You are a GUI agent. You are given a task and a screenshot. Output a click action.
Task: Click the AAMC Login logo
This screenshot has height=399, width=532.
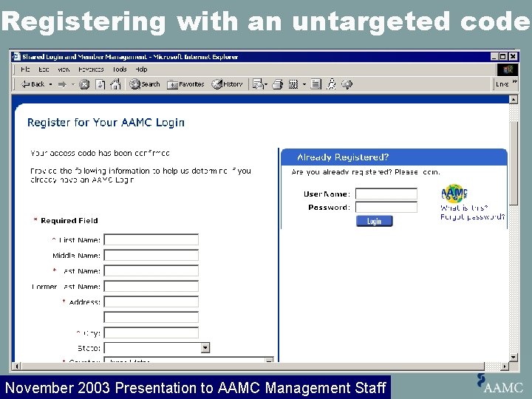pyautogui.click(x=454, y=194)
